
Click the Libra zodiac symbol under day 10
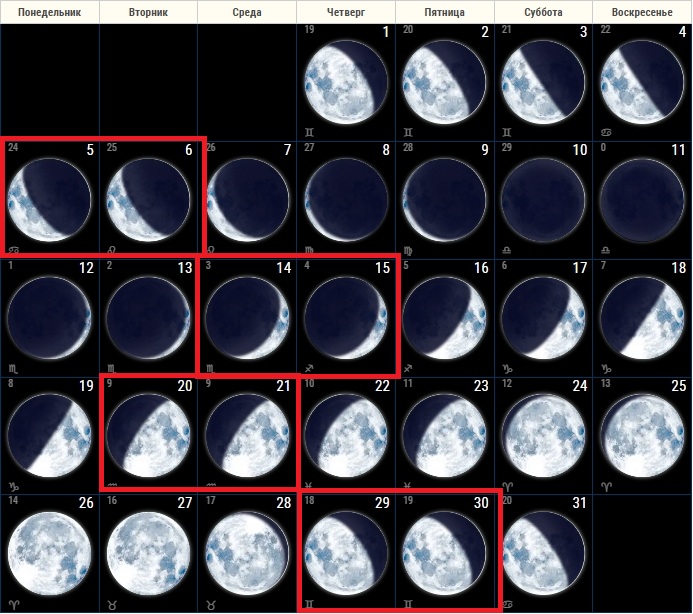coord(507,251)
